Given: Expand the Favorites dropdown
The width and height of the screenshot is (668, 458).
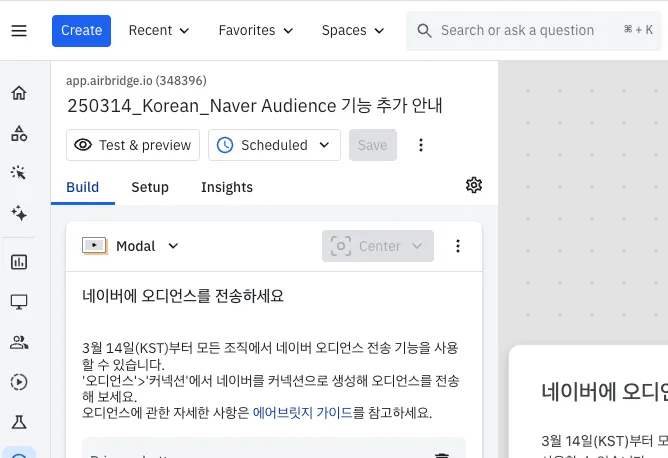Looking at the screenshot, I should [256, 31].
